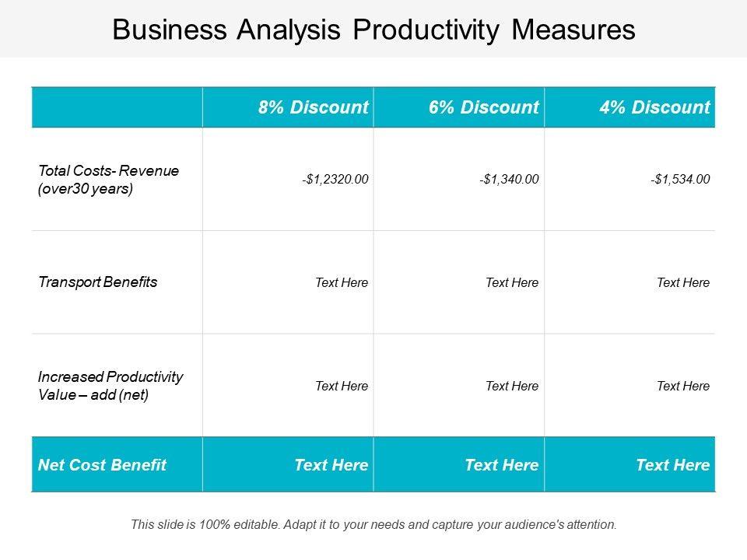Select the 6% Discount column header

(483, 107)
